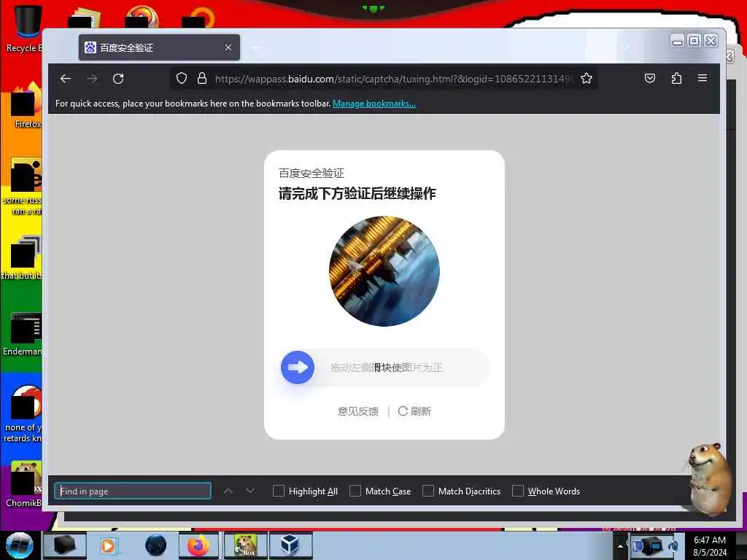The image size is (747, 560).
Task: Toggle the Whole Words checkbox
Action: click(517, 491)
